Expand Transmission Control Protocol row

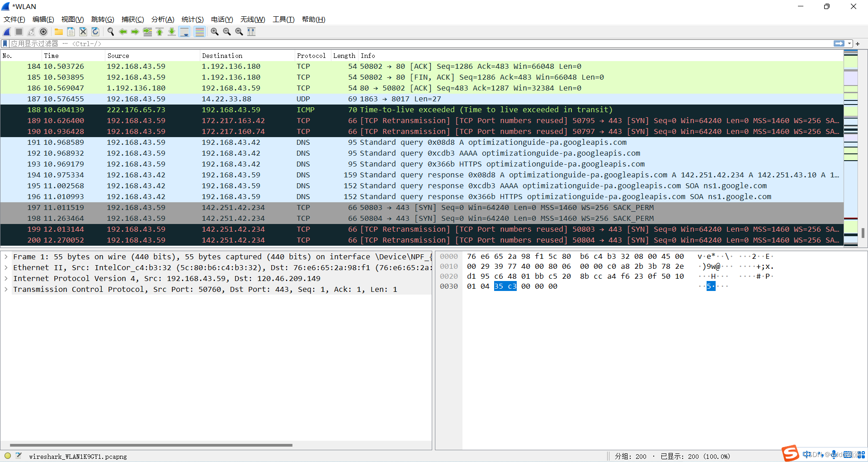[x=6, y=289]
